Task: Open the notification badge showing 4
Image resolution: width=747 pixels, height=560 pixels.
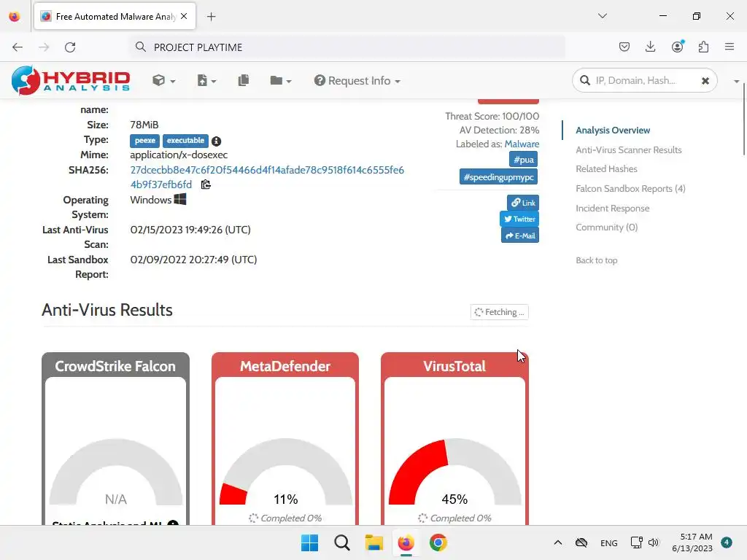Action: (x=727, y=542)
